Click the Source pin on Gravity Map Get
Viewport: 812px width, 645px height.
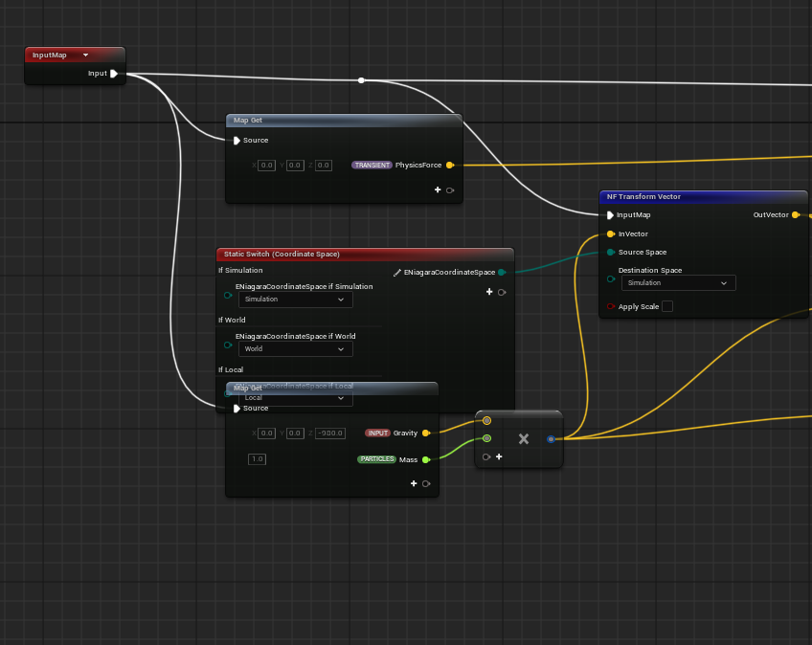click(237, 409)
